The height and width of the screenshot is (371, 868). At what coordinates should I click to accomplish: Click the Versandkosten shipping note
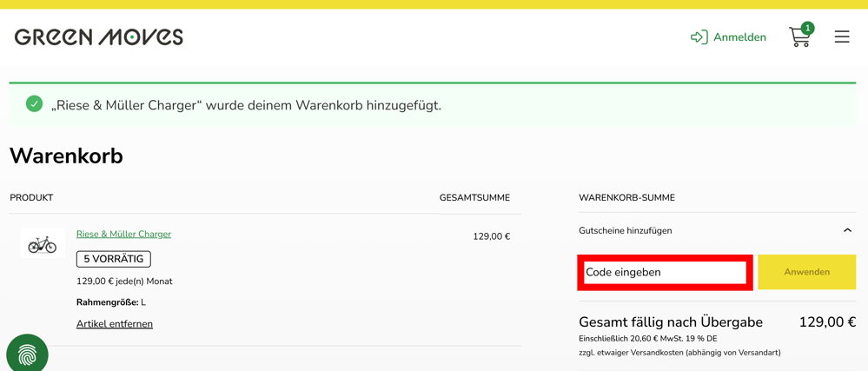pyautogui.click(x=679, y=353)
